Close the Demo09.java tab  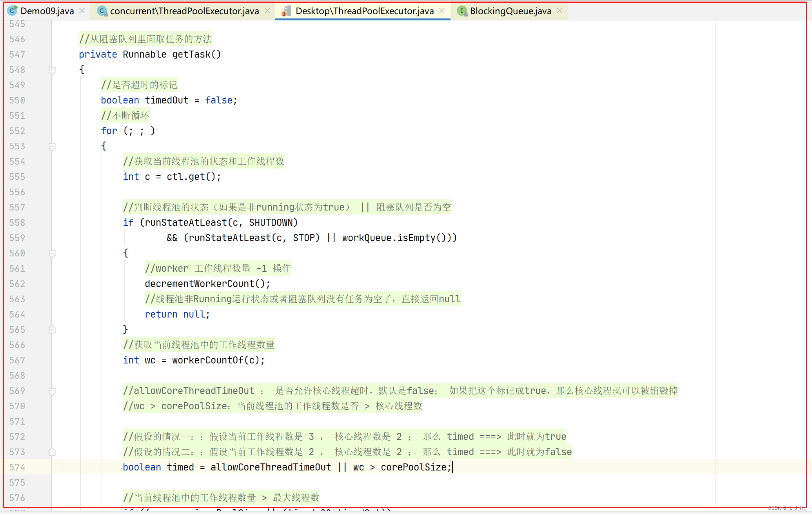coord(82,11)
